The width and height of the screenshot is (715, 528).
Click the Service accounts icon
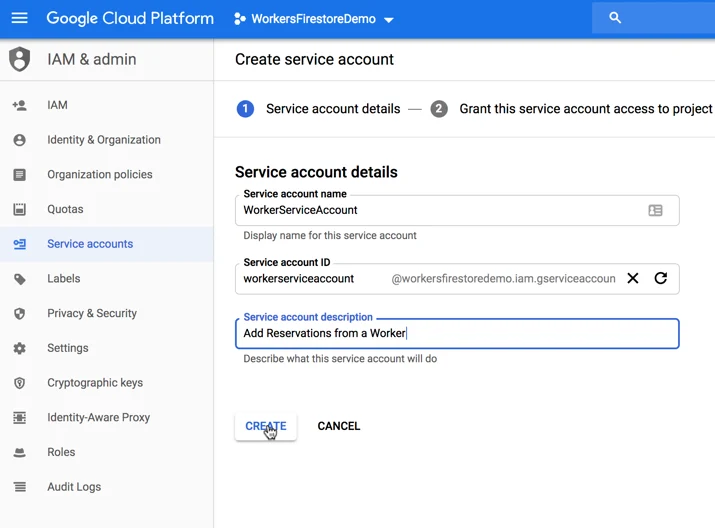click(20, 244)
